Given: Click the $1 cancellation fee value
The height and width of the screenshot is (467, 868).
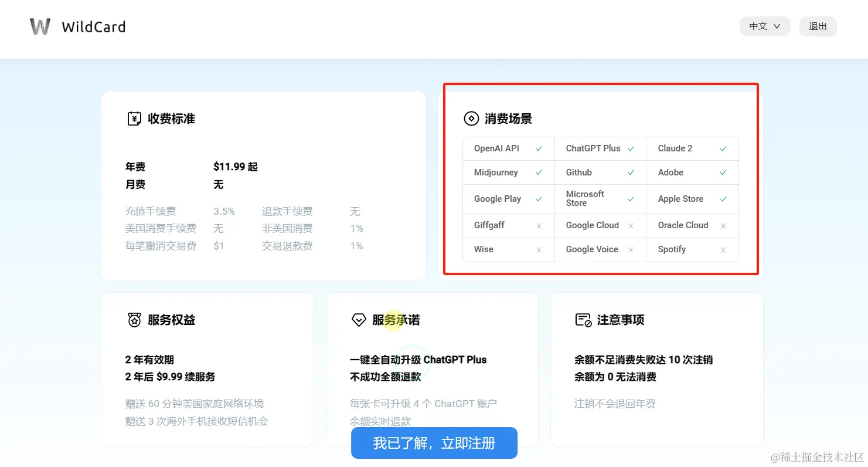Looking at the screenshot, I should tap(219, 246).
